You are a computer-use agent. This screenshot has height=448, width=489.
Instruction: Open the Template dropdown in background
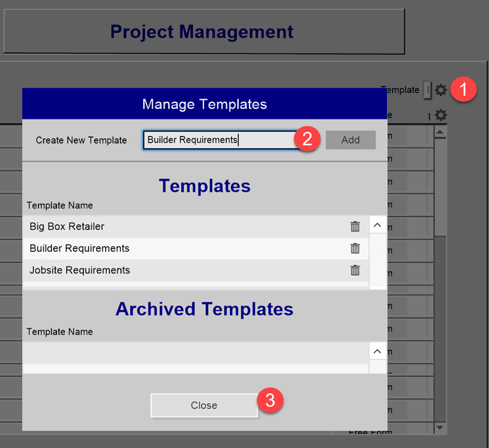427,90
